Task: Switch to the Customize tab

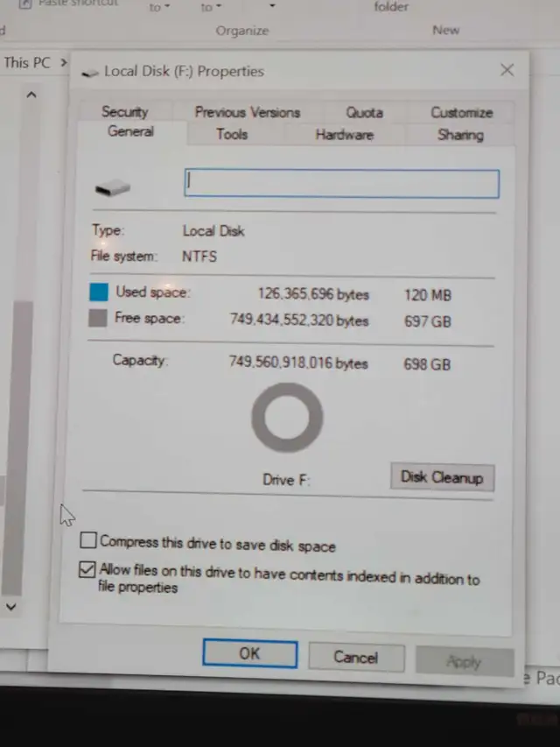Action: [x=461, y=113]
